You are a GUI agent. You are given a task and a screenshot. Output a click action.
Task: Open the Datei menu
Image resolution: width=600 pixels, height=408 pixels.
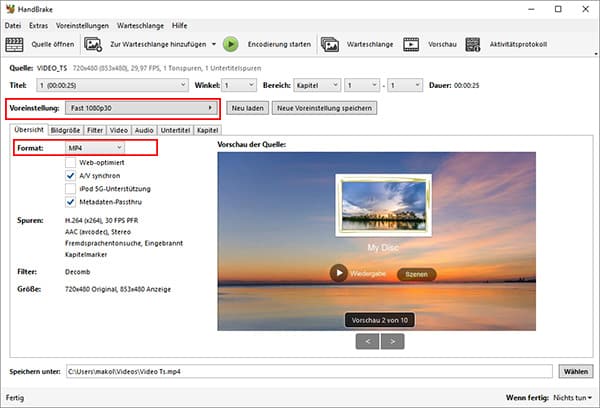click(13, 26)
